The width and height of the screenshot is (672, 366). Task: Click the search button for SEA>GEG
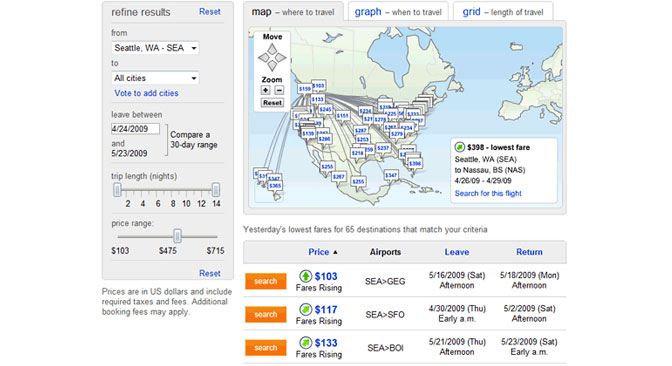[266, 281]
